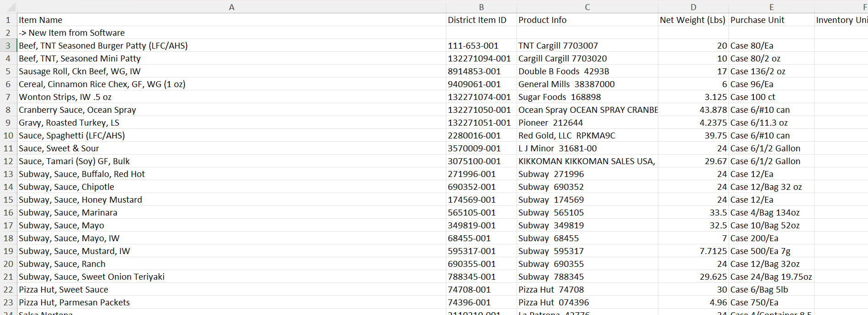
Task: Select 'Sauce, Spaghetti (LFC/AHS)' cell
Action: pyautogui.click(x=232, y=135)
